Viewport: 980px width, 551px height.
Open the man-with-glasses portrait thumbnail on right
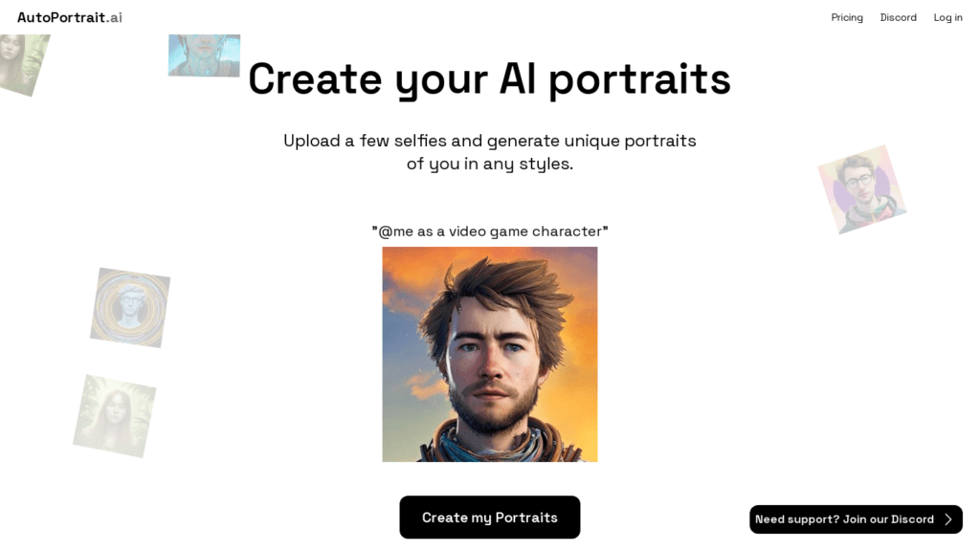(x=862, y=187)
